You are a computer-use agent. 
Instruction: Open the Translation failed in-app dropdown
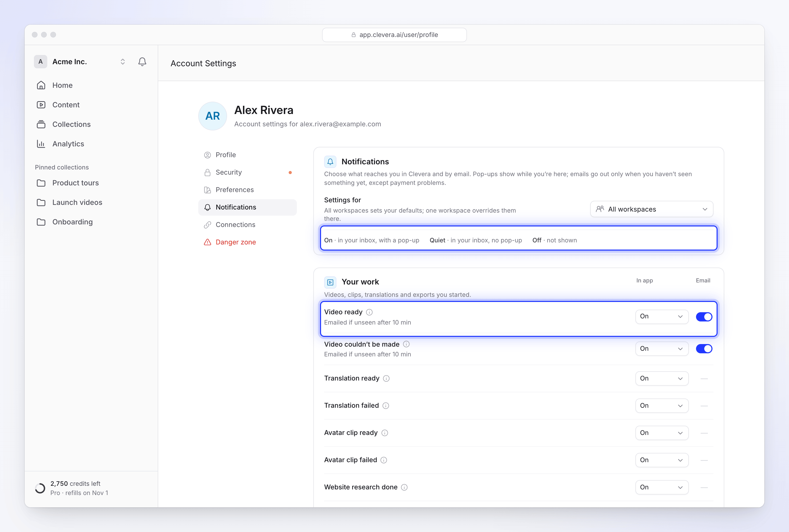pos(662,406)
